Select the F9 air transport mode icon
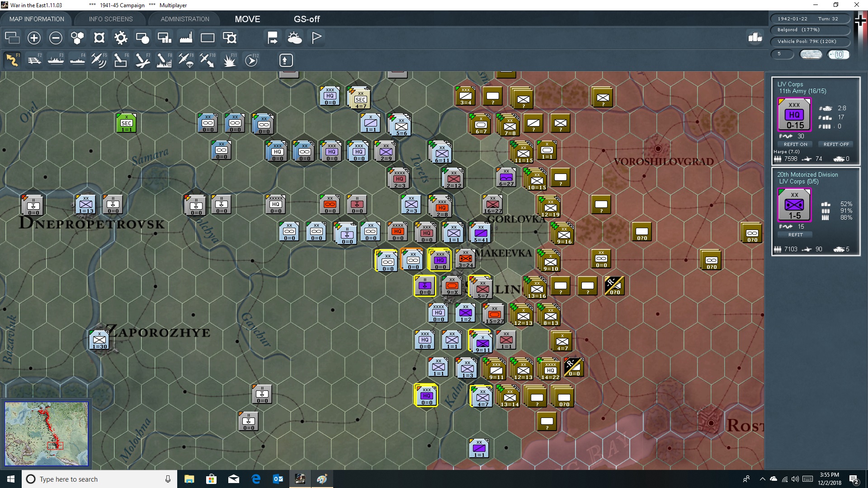Screen dimensions: 868x488 [186, 60]
